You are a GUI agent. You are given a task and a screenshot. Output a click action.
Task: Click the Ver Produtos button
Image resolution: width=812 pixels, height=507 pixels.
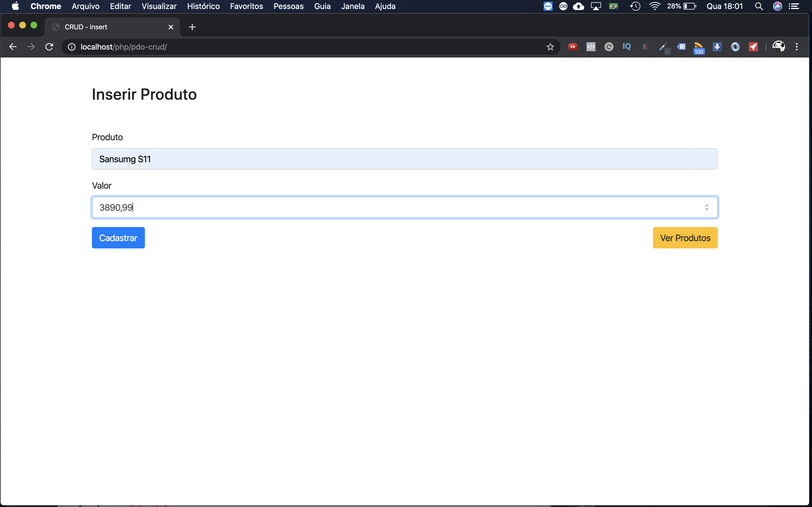click(685, 238)
